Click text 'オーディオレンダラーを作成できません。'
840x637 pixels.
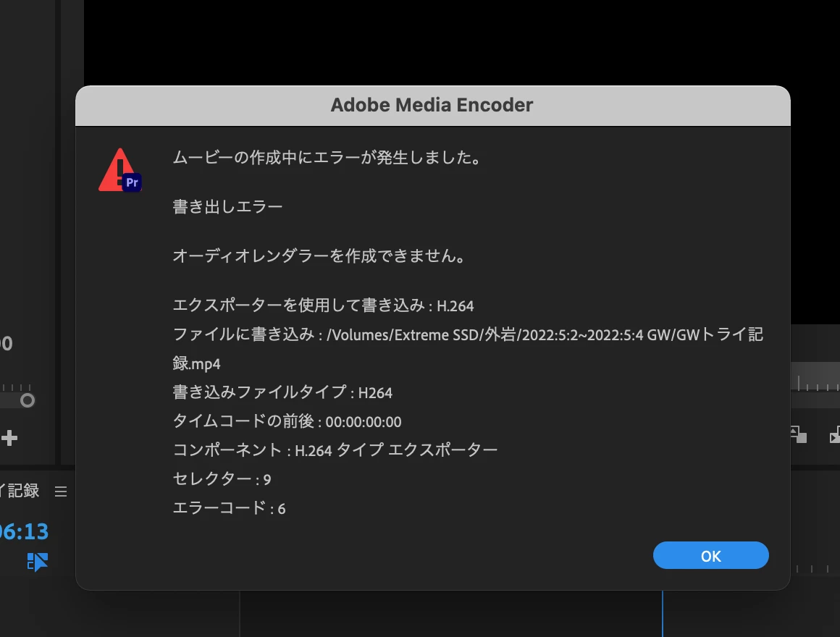(x=319, y=256)
